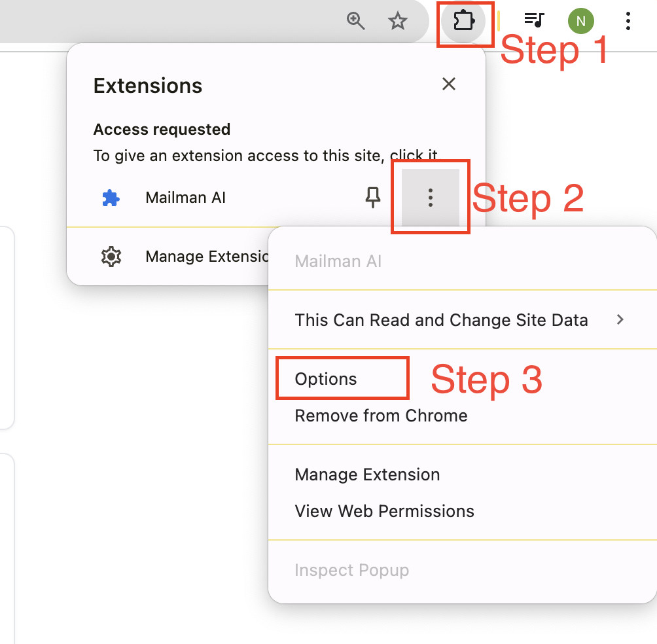
Task: Open Chrome's three-dot menu
Action: coord(628,21)
